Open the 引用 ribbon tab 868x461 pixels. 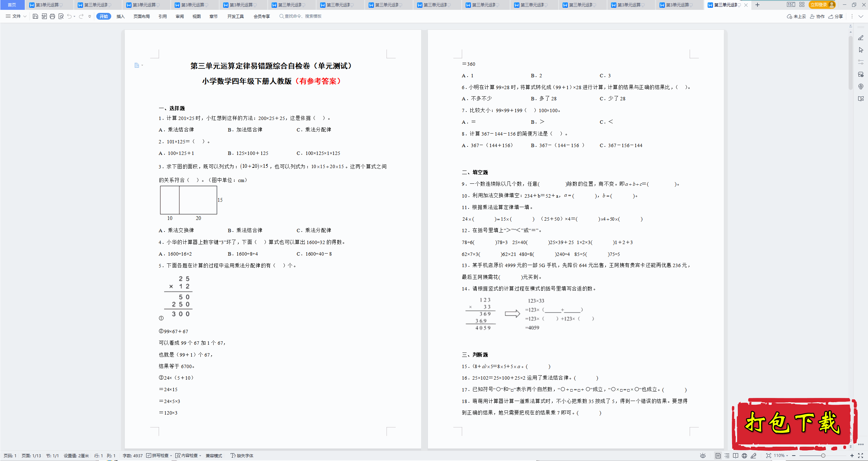click(163, 16)
